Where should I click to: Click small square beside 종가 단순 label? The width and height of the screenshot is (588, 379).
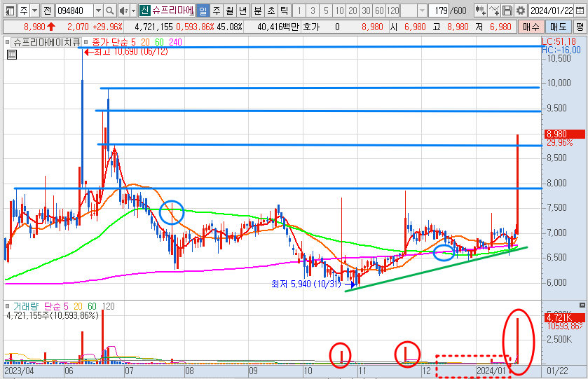point(86,42)
